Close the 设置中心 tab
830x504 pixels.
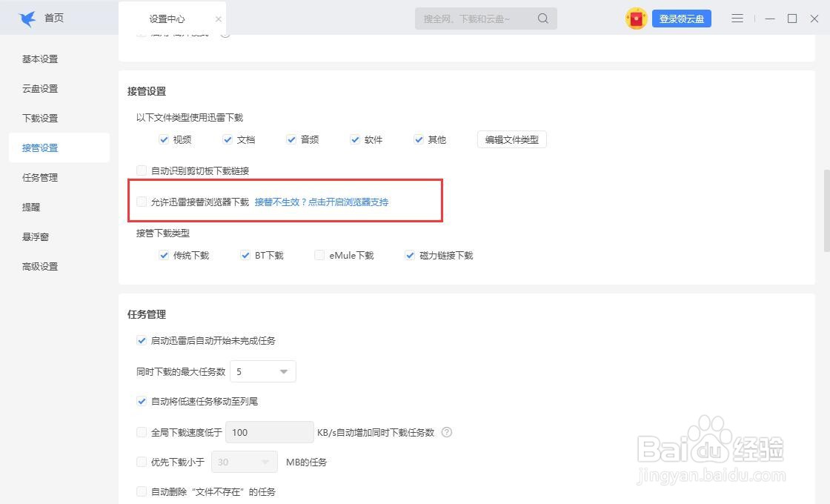coord(218,19)
